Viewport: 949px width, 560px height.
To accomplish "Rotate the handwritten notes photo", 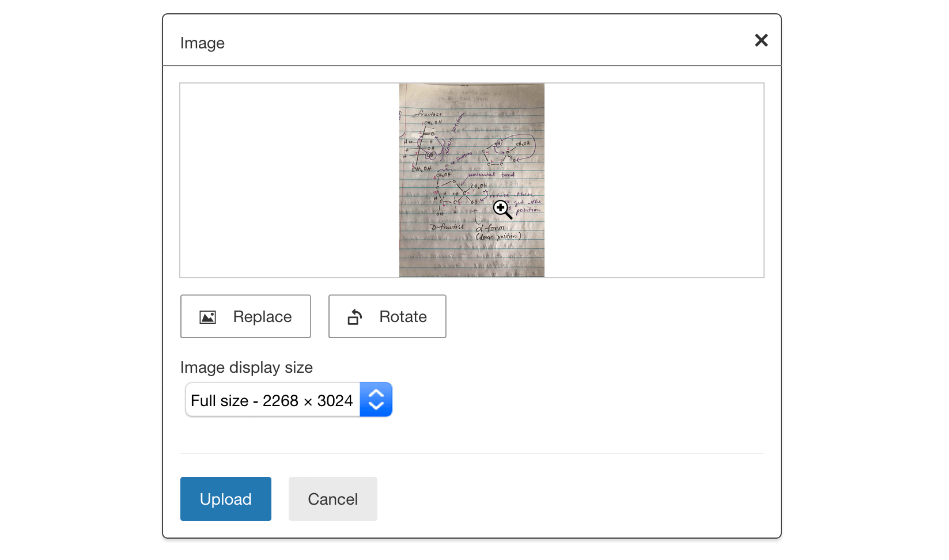I will (x=387, y=316).
